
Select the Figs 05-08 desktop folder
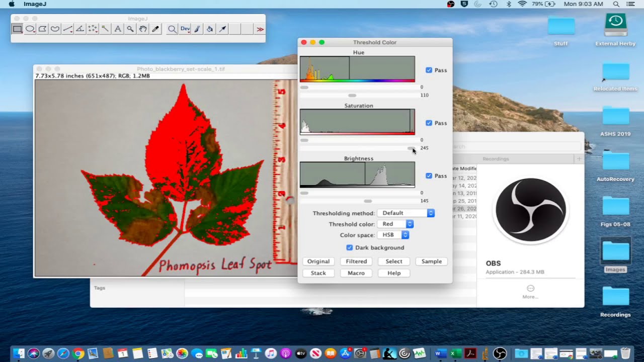tap(615, 211)
